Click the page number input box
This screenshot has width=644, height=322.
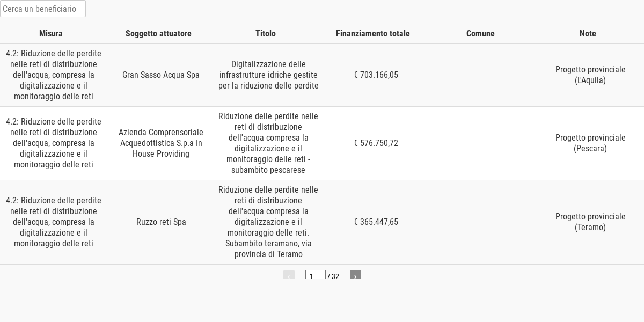(316, 276)
